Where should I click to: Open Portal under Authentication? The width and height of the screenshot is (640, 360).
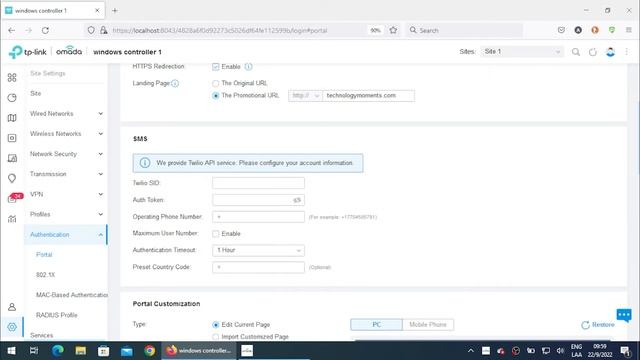tap(44, 255)
